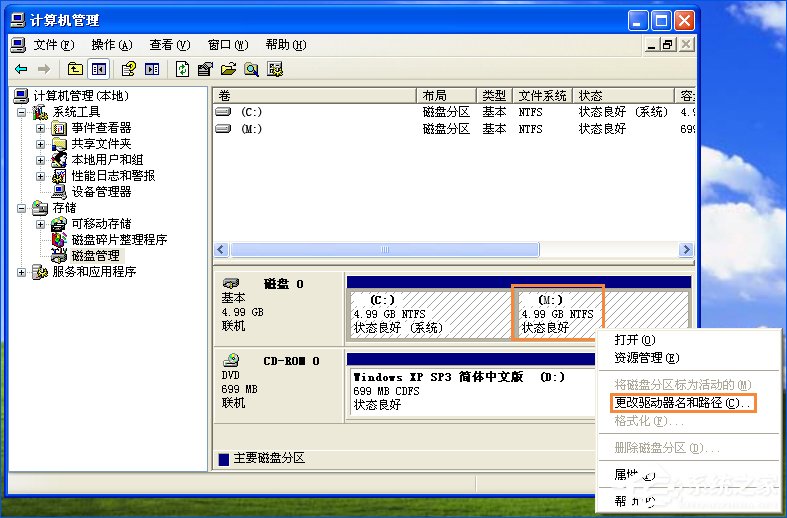
Task: Expand the 服务和应用程序 tree node
Action: coord(21,272)
